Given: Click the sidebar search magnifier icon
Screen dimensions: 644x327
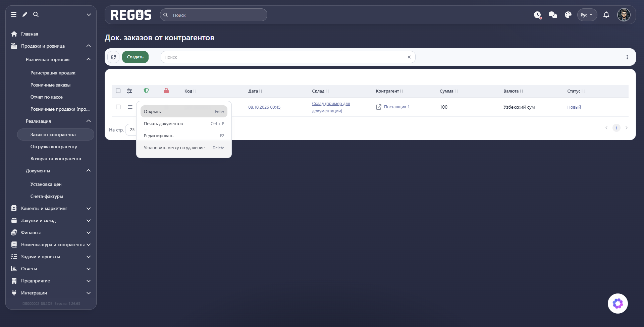Looking at the screenshot, I should [x=36, y=14].
